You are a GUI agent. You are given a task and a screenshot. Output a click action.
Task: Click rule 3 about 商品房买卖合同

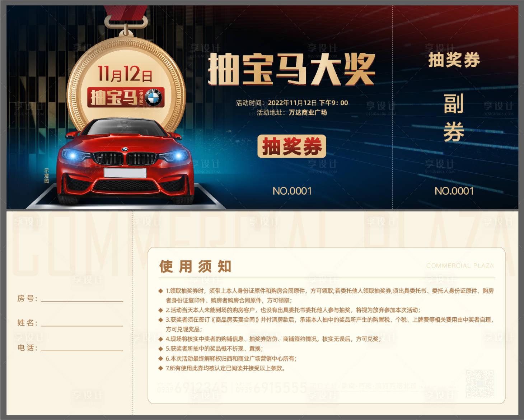pos(326,324)
